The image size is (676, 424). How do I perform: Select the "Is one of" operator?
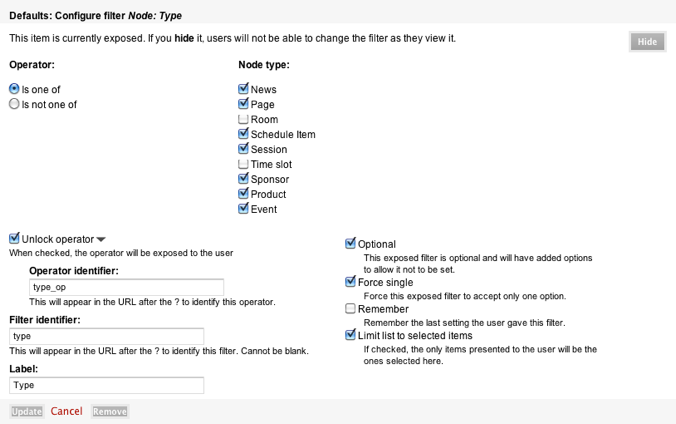(14, 89)
